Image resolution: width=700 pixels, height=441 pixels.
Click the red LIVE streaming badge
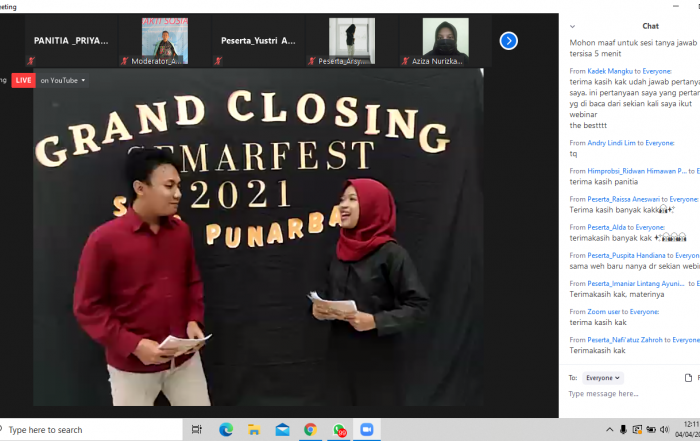[x=23, y=80]
